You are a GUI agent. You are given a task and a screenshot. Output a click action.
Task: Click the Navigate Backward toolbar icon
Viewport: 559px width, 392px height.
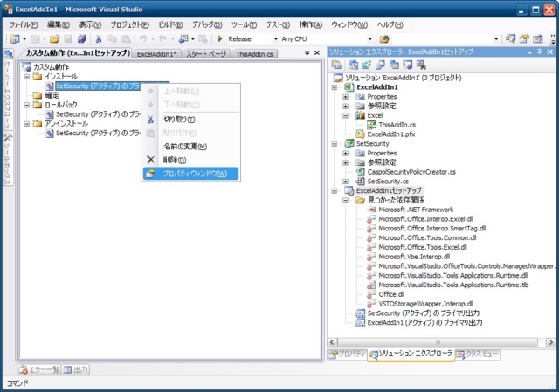183,38
